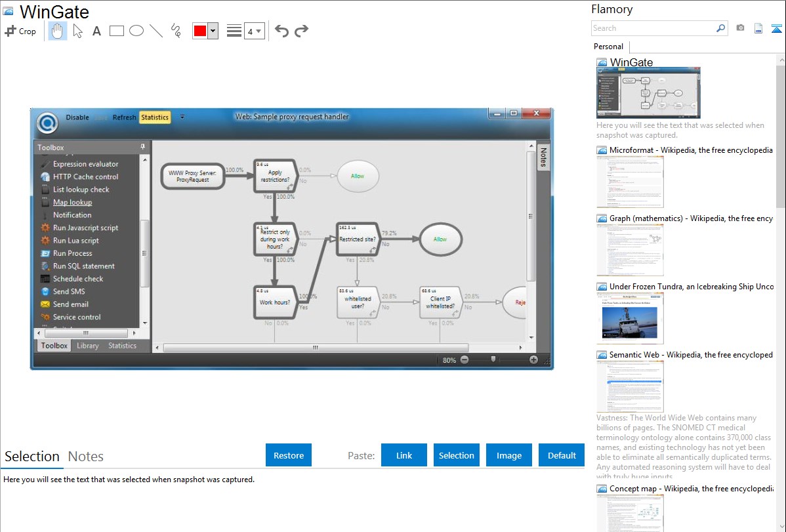Click Disable in WinGate window header
The width and height of the screenshot is (786, 532).
coord(77,117)
